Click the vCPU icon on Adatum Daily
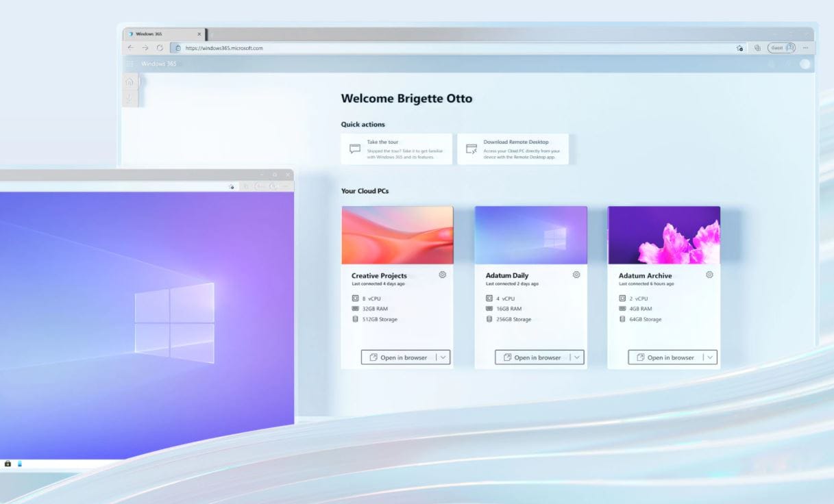834x504 pixels. 489,299
